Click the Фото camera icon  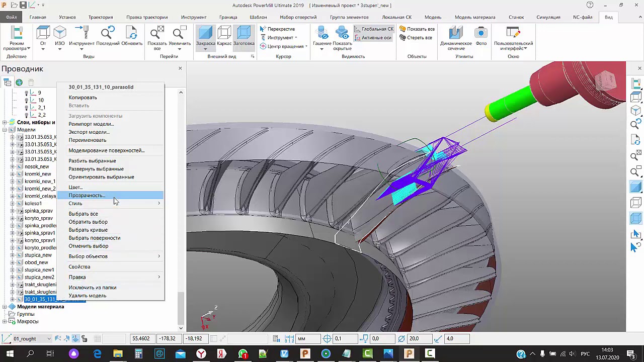point(481,34)
